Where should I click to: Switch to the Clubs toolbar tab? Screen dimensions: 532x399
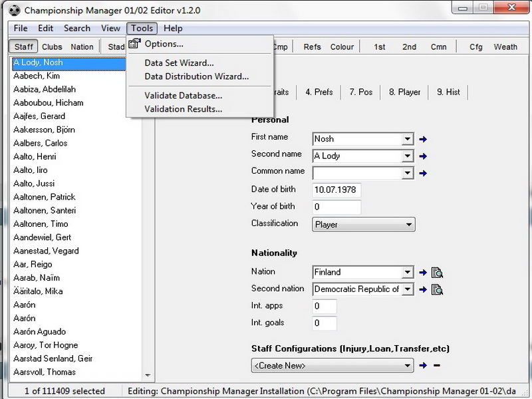click(x=52, y=47)
